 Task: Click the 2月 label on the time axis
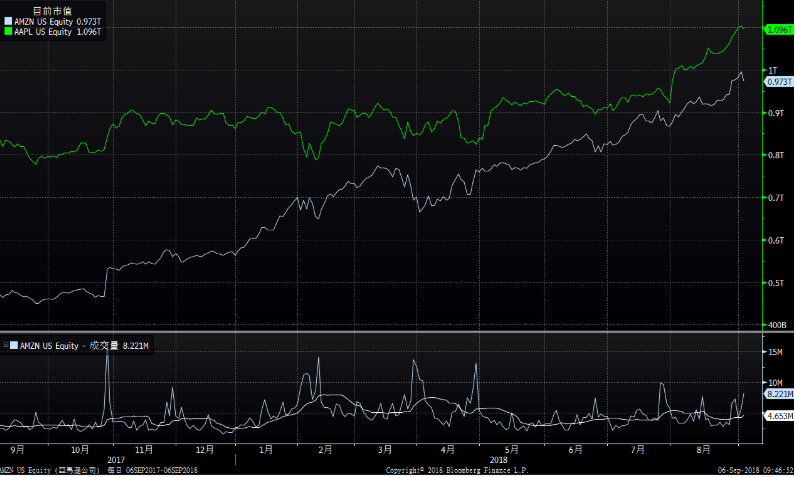325,450
